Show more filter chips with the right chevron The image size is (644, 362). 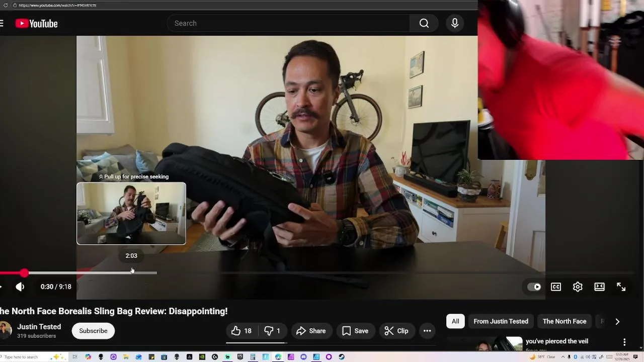click(617, 321)
